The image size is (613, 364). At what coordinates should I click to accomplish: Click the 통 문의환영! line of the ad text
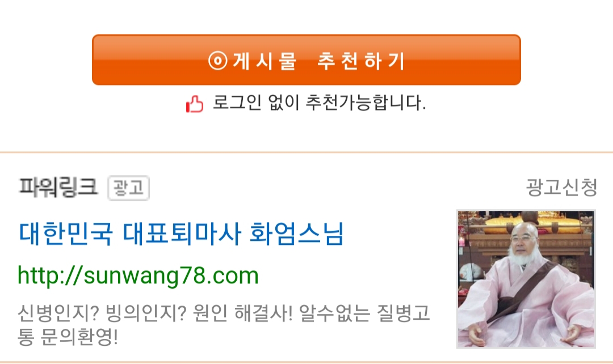pyautogui.click(x=68, y=336)
